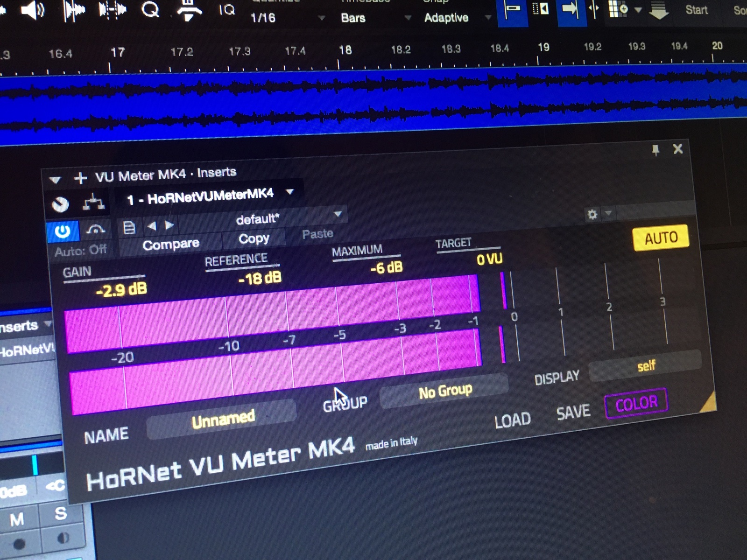The width and height of the screenshot is (747, 560).
Task: Click the LOAD button
Action: [513, 420]
